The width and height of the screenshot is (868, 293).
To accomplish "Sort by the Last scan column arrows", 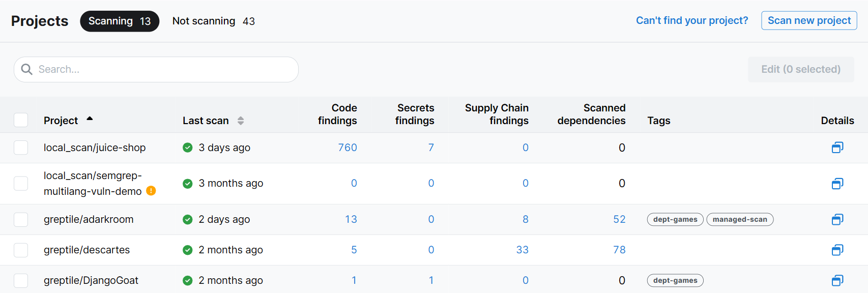I will 241,121.
